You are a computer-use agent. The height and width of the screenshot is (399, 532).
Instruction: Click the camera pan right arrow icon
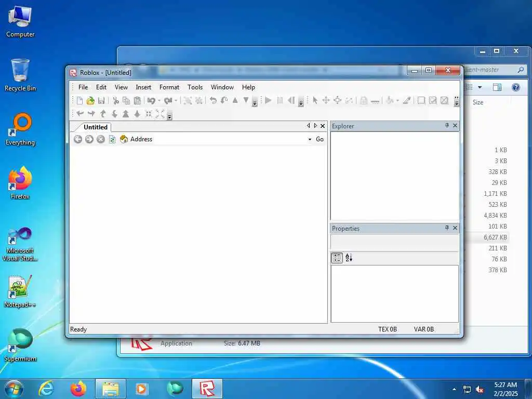point(91,114)
